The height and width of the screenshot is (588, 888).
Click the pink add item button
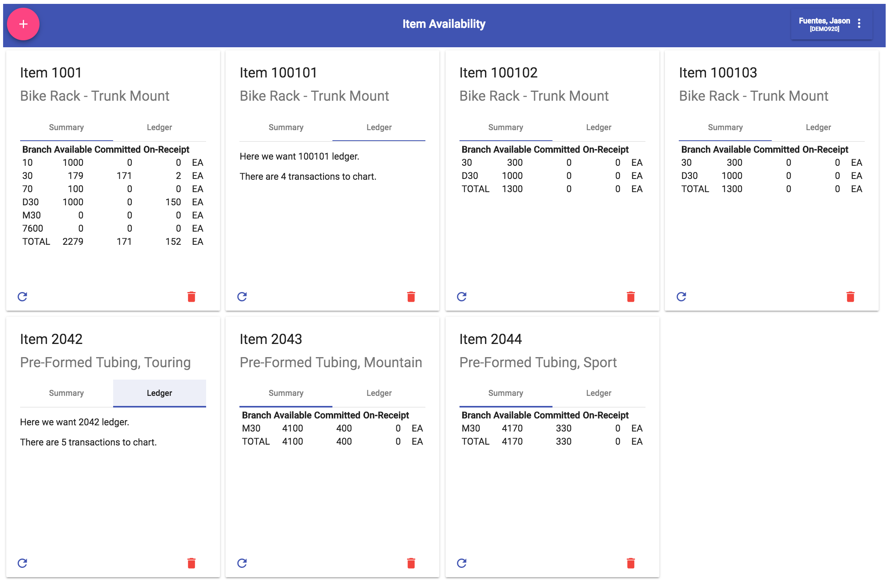[23, 24]
